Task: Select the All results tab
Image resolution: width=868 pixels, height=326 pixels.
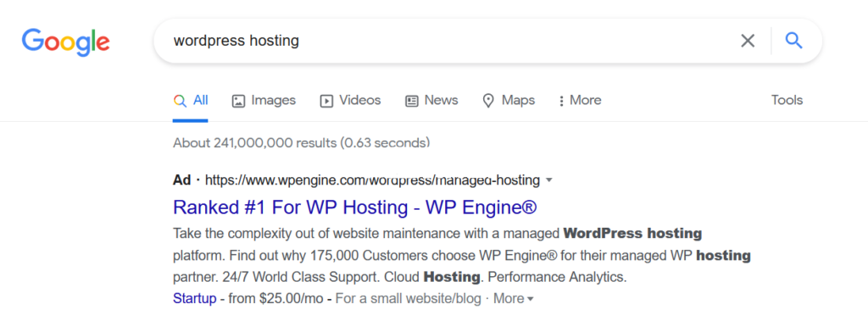Action: click(x=191, y=101)
